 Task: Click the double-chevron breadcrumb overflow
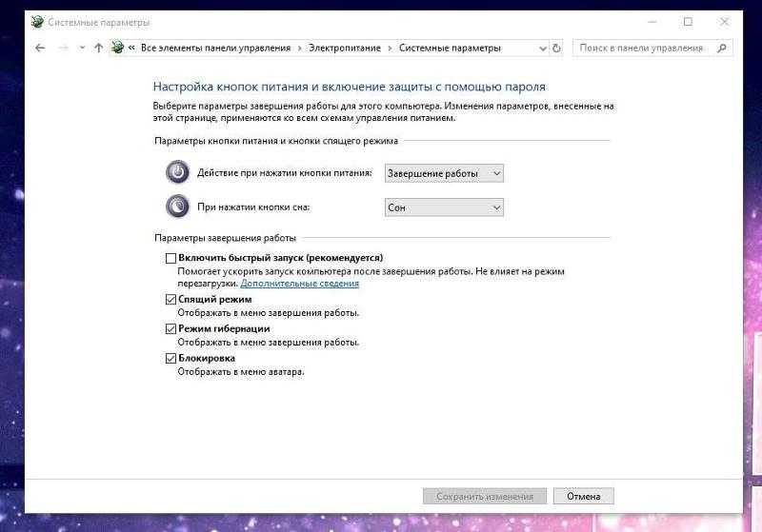pos(131,48)
